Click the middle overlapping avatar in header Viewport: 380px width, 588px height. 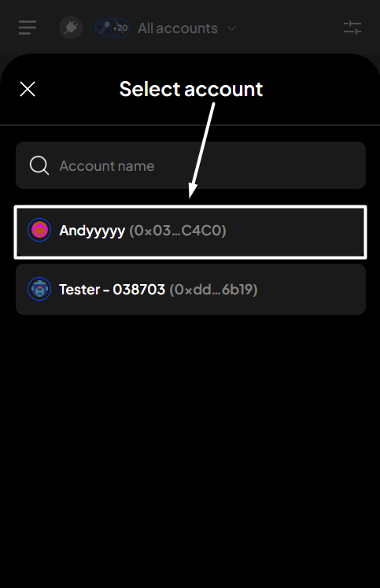(x=109, y=28)
